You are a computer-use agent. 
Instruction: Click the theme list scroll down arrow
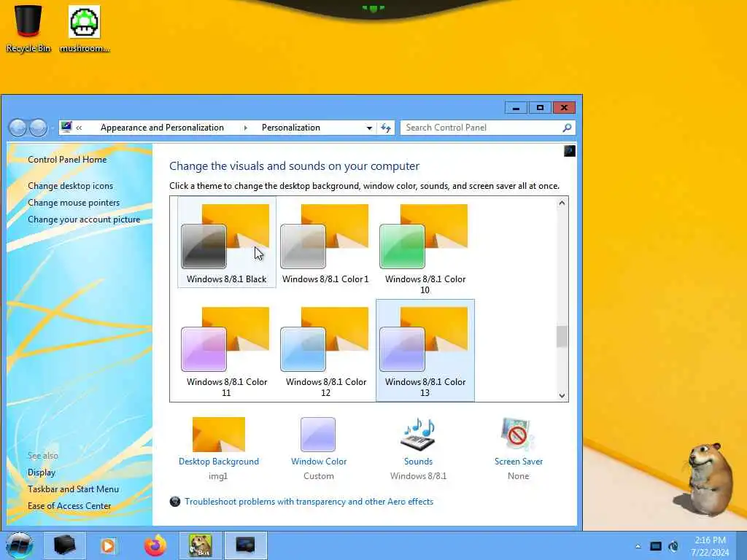coord(562,395)
